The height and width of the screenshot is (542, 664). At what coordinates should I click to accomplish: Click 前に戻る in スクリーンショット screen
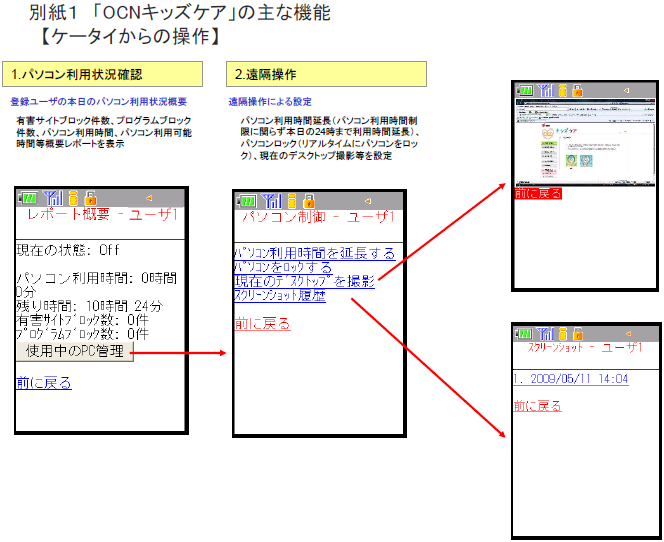(x=537, y=406)
